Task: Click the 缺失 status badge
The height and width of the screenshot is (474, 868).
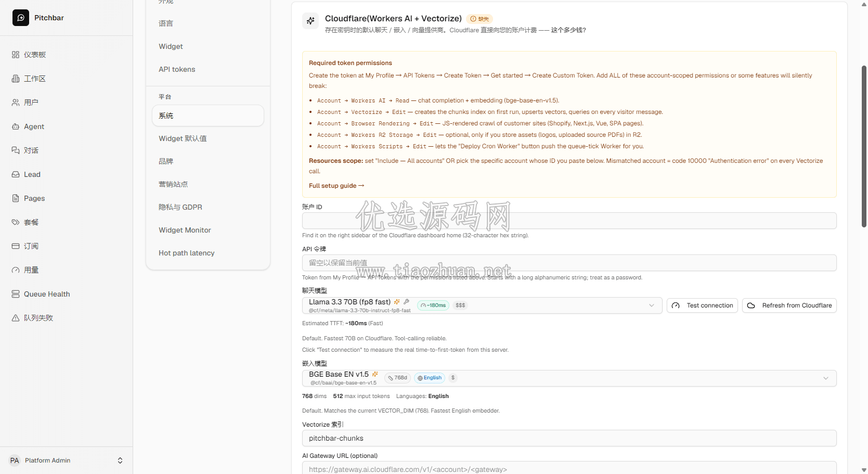Action: click(480, 19)
